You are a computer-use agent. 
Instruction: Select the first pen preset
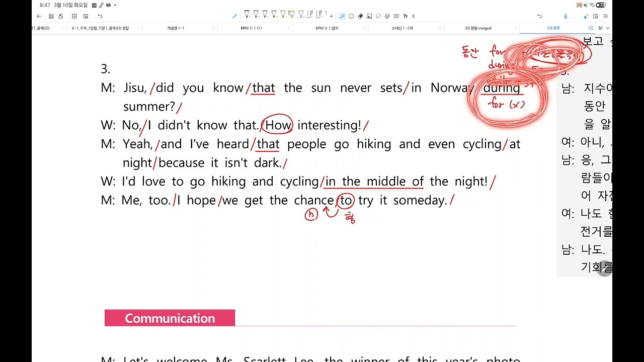247,14
